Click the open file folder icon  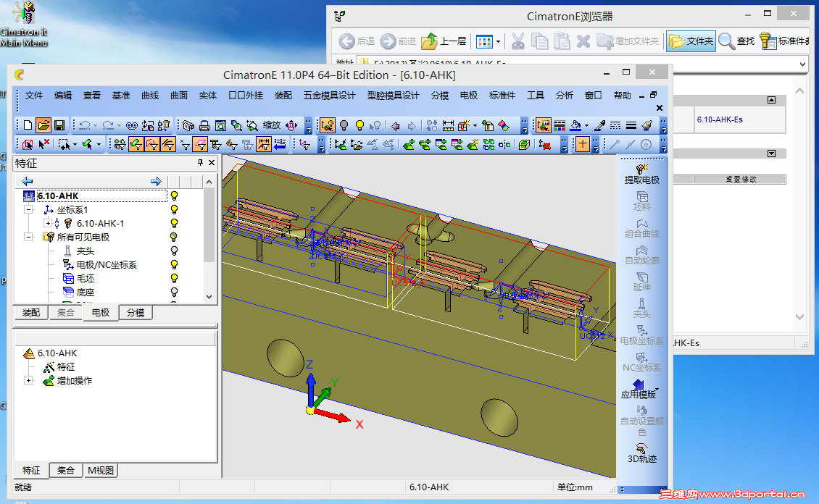pyautogui.click(x=43, y=125)
